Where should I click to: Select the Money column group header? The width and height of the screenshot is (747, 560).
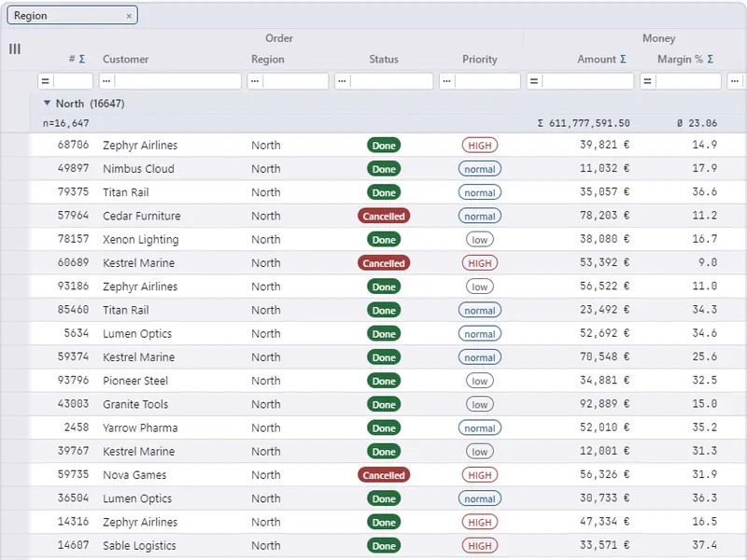click(x=659, y=38)
